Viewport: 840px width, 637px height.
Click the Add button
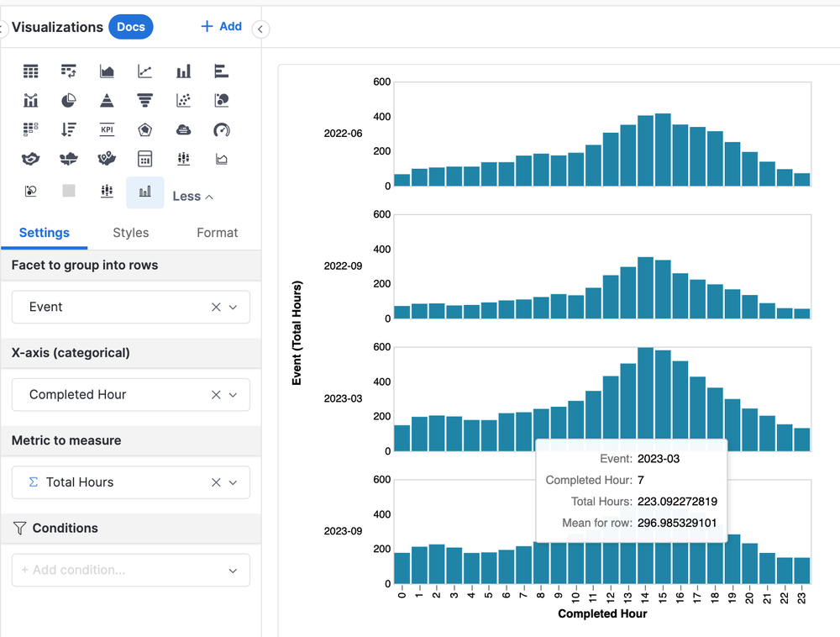click(221, 26)
